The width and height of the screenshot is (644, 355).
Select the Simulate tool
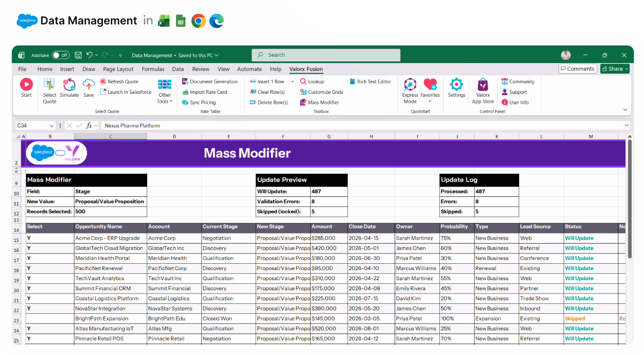tap(69, 88)
